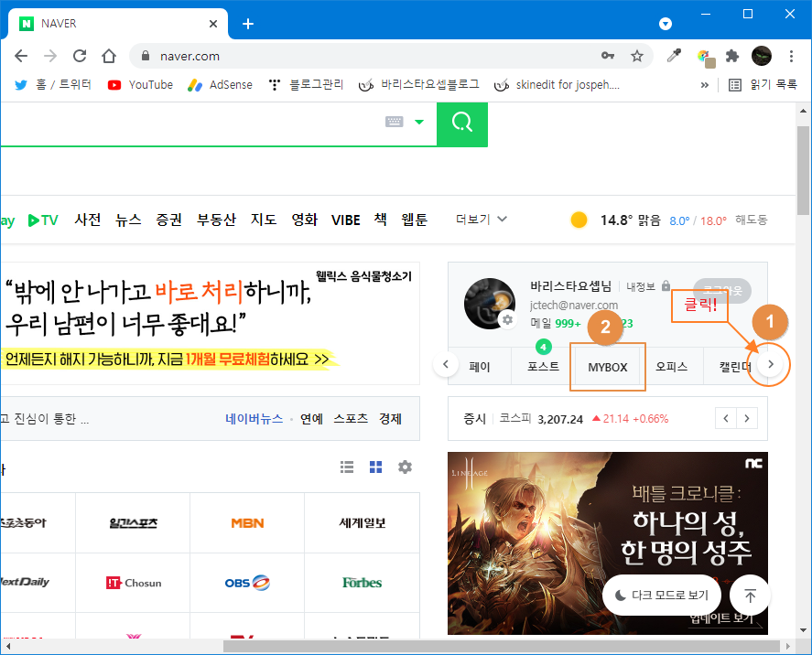Click the saved password key icon
Image resolution: width=812 pixels, height=655 pixels.
coord(608,56)
